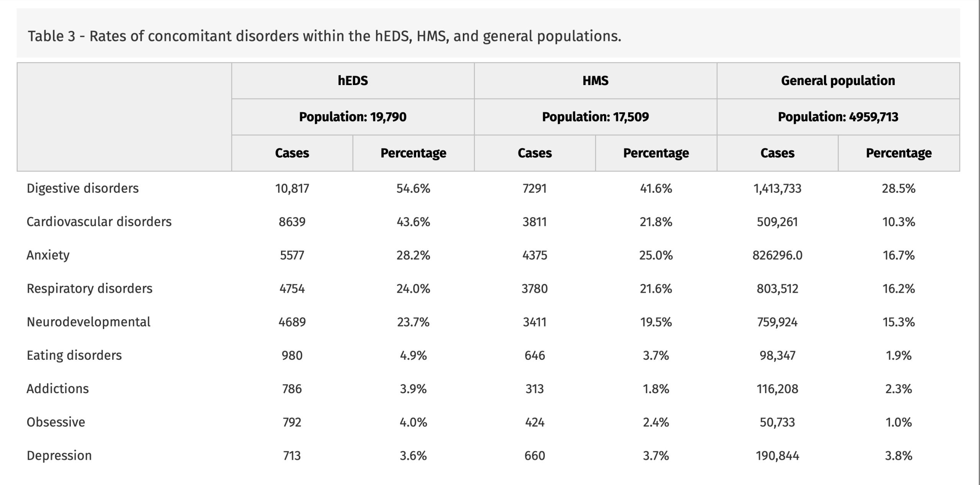
Task: Click the Eating disorders row label
Action: pos(74,356)
